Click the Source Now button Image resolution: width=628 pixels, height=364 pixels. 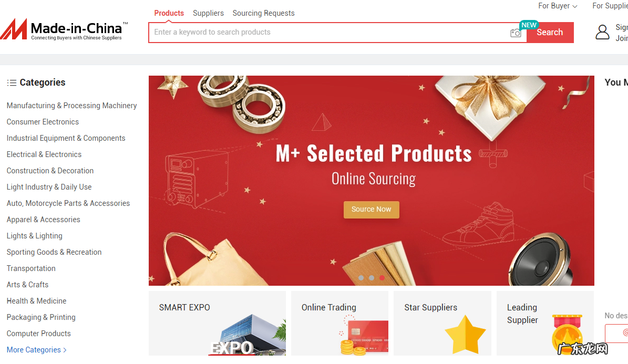[x=371, y=210]
